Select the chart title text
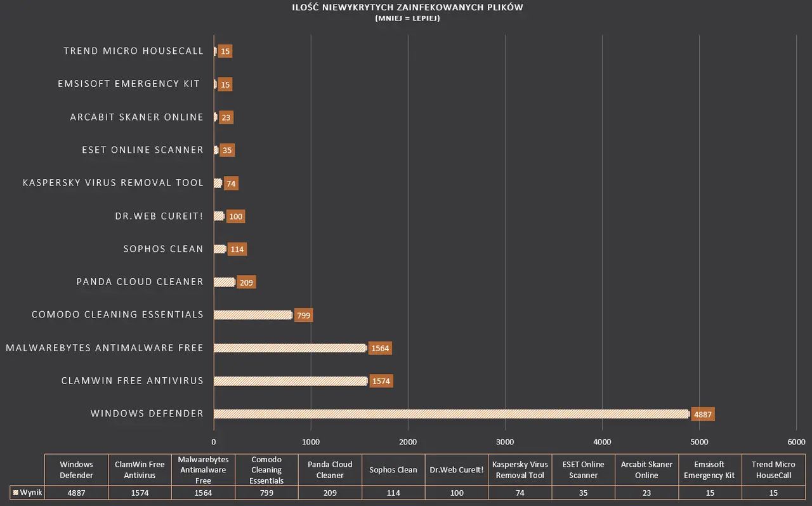Image resolution: width=812 pixels, height=506 pixels. coord(407,7)
